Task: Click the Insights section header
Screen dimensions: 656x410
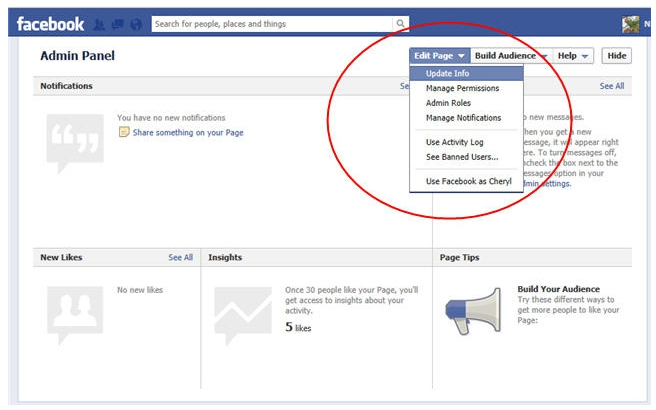Action: pyautogui.click(x=225, y=257)
